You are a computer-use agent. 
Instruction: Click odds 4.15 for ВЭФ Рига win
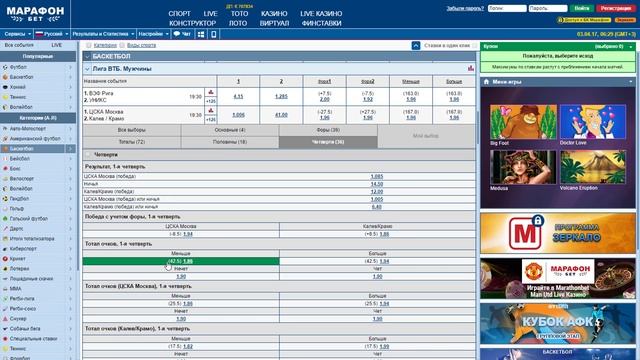pos(238,96)
